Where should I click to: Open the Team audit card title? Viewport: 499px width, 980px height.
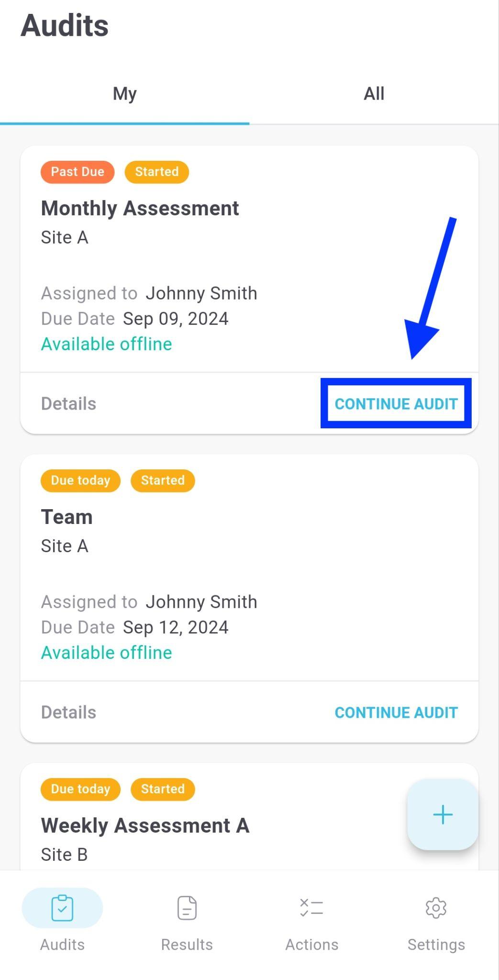pos(67,517)
